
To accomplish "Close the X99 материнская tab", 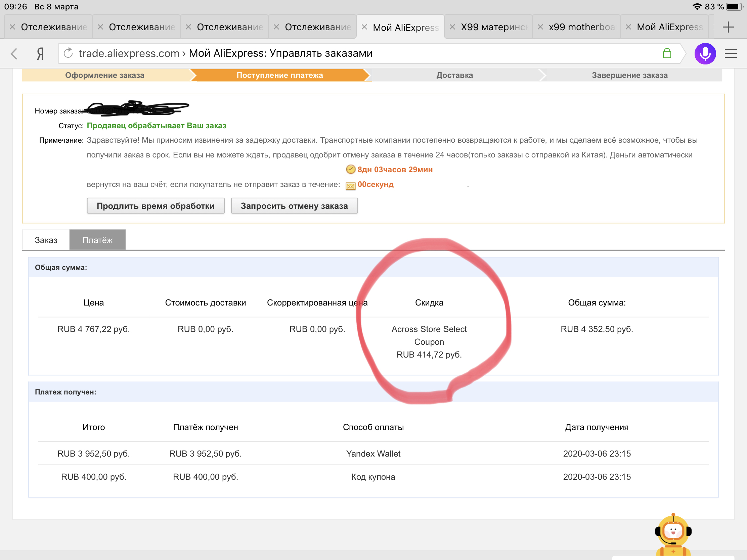I will coord(452,27).
